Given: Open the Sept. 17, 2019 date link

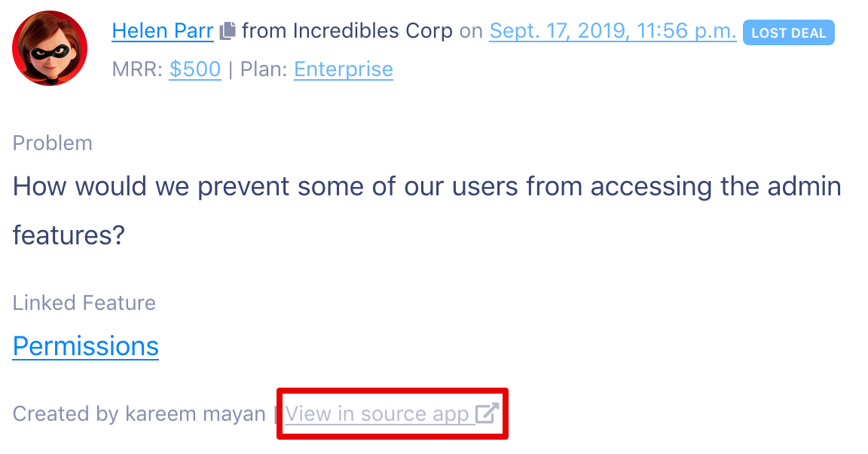Looking at the screenshot, I should [x=613, y=31].
